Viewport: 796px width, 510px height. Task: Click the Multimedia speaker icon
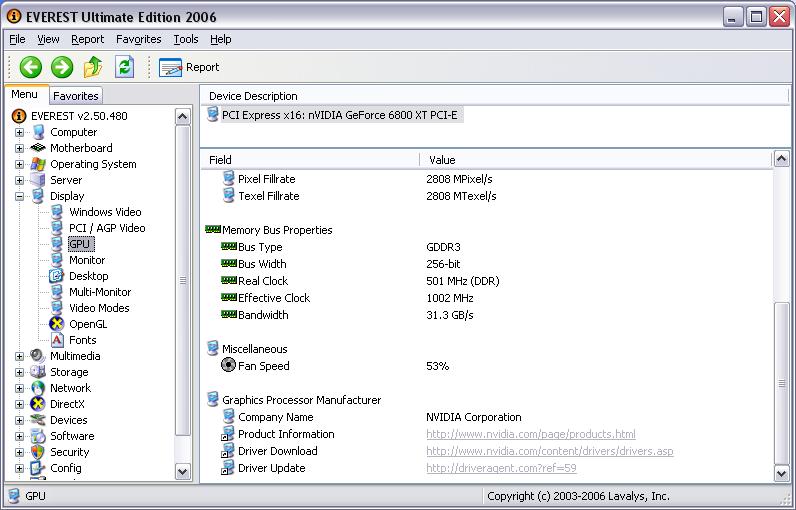tap(38, 356)
